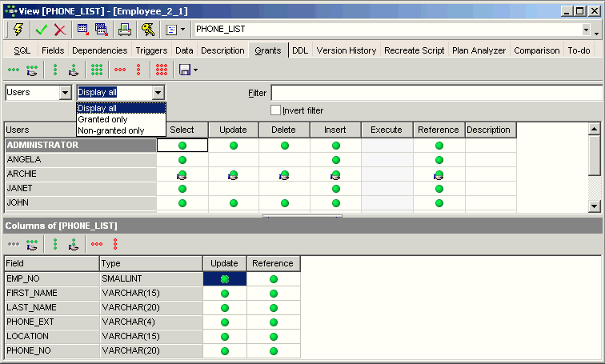This screenshot has width=605, height=364.
Task: Click the vertical green dots icon in the Columns toolbar
Action: point(55,244)
